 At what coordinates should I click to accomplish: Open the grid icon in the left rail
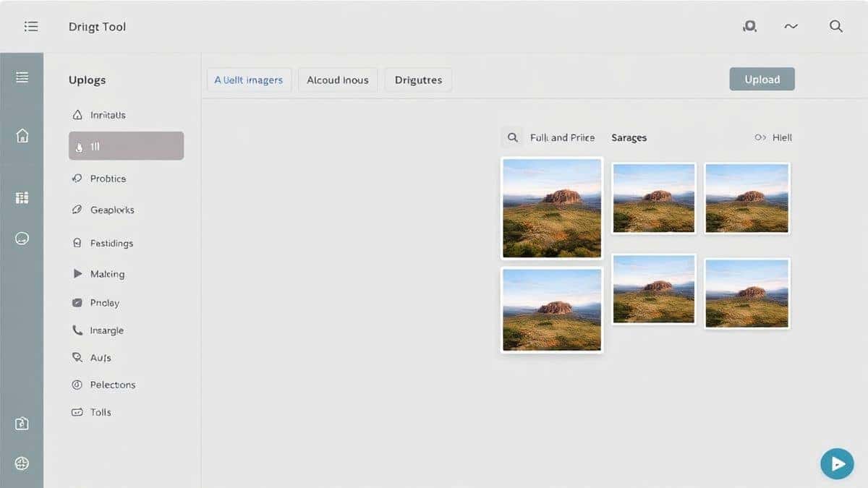coord(22,197)
